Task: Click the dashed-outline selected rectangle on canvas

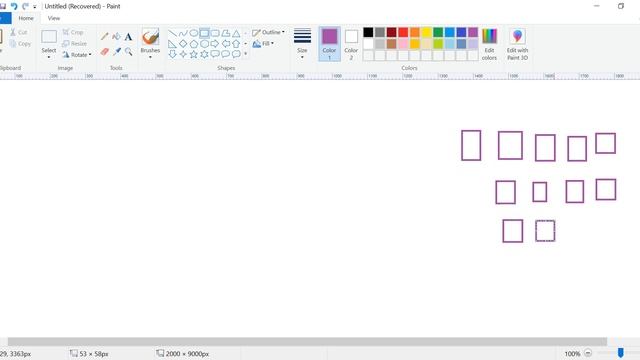Action: coord(545,231)
